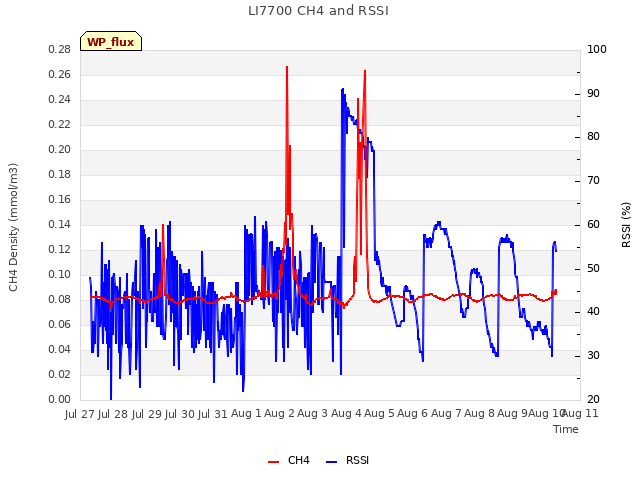
Task: Click the Aug 6 x-axis tick label
Action: click(x=413, y=413)
